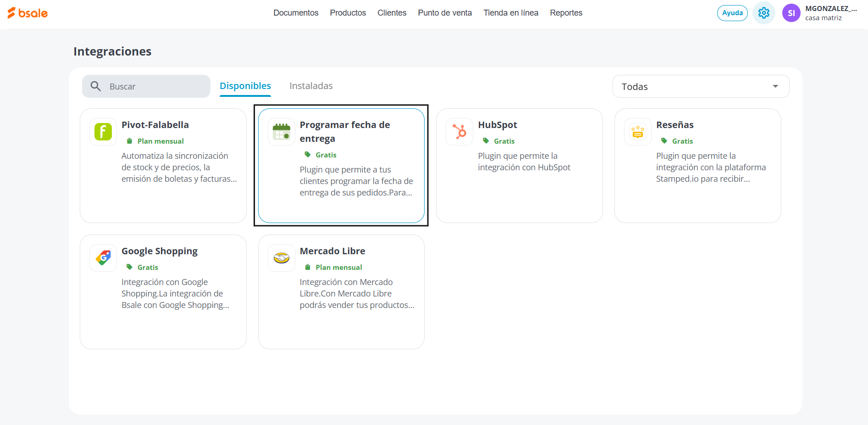This screenshot has height=425, width=868.
Task: Click the Google Shopping description text
Action: click(175, 294)
